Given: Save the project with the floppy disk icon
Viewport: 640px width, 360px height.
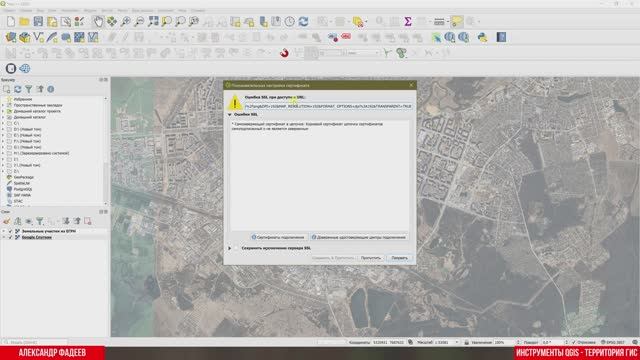Looking at the screenshot, I should (38, 22).
